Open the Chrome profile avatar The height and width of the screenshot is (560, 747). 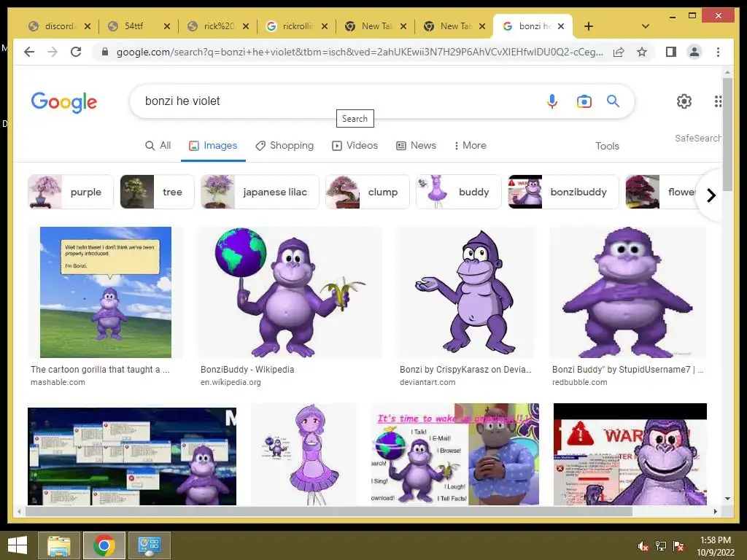click(x=694, y=52)
